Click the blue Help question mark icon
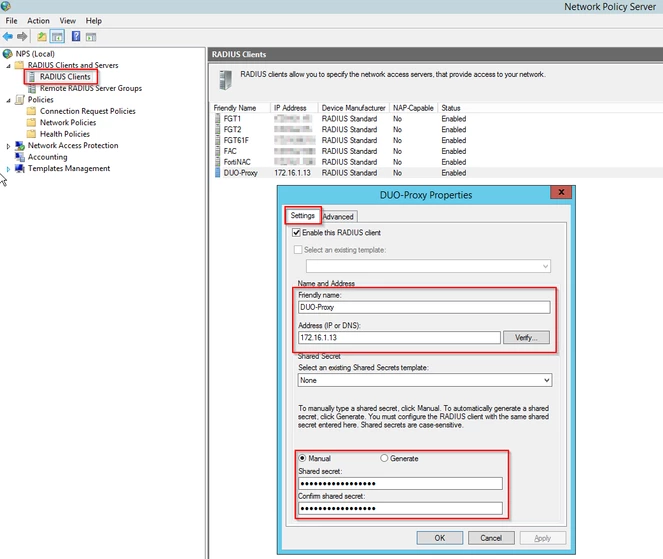 pos(76,36)
